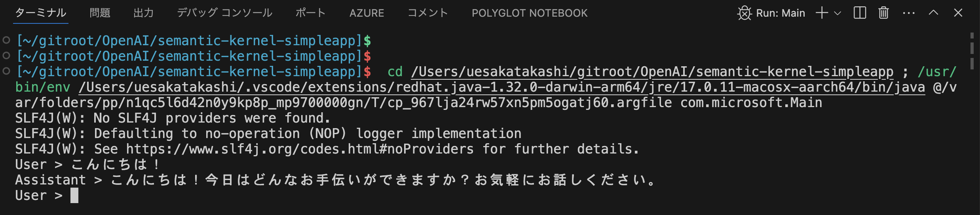Focus the User > prompt input cursor
The width and height of the screenshot is (980, 215).
point(74,196)
